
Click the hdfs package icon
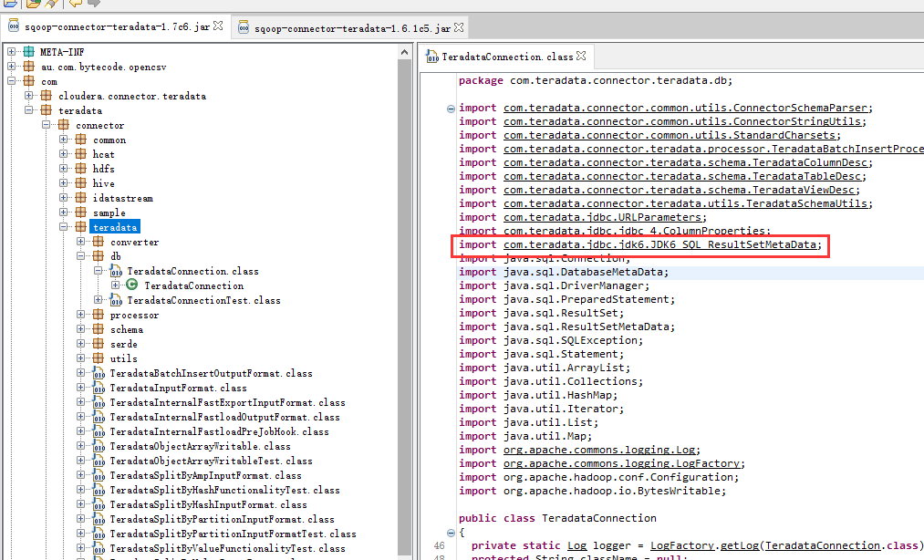click(81, 169)
